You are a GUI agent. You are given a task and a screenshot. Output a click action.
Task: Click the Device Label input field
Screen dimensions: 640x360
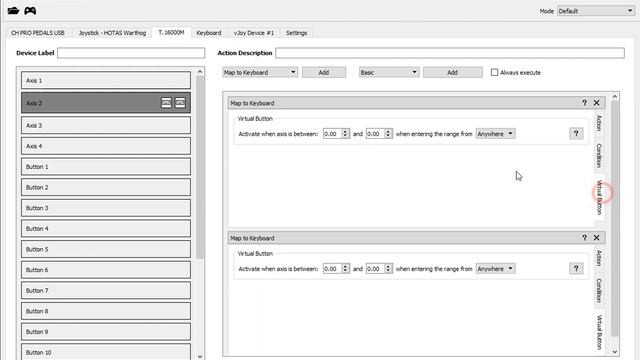tap(131, 53)
